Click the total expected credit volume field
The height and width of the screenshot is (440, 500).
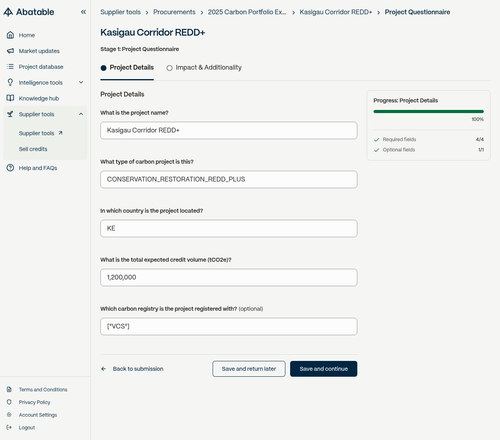229,277
